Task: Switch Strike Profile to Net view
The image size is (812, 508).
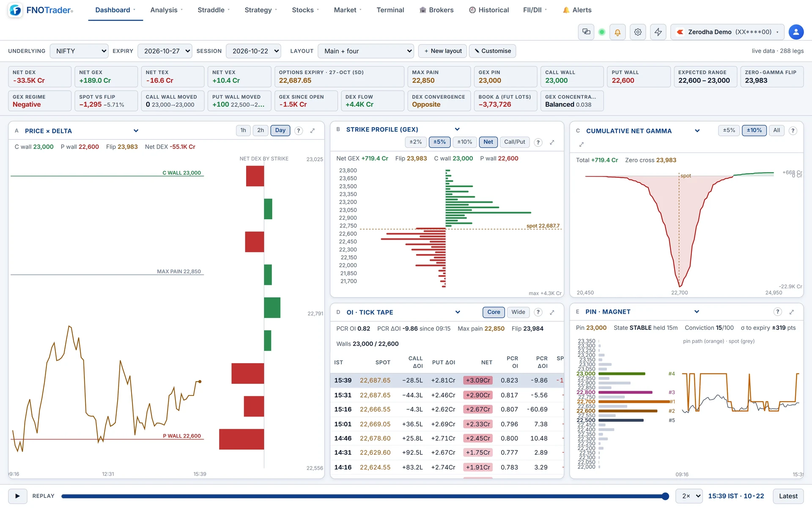Action: [488, 142]
